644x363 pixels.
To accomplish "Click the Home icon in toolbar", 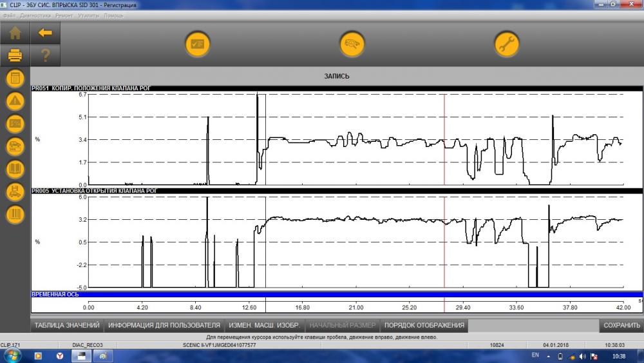I will 15,33.
